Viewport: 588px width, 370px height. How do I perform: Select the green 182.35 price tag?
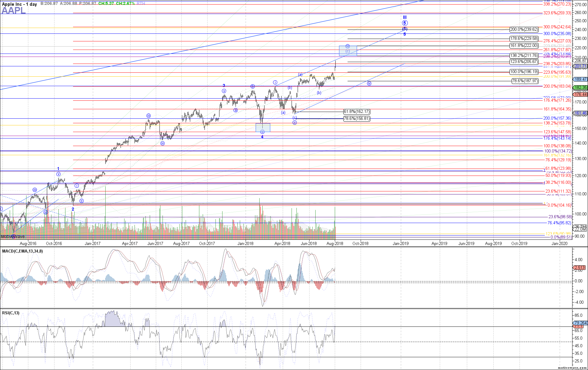click(x=580, y=87)
